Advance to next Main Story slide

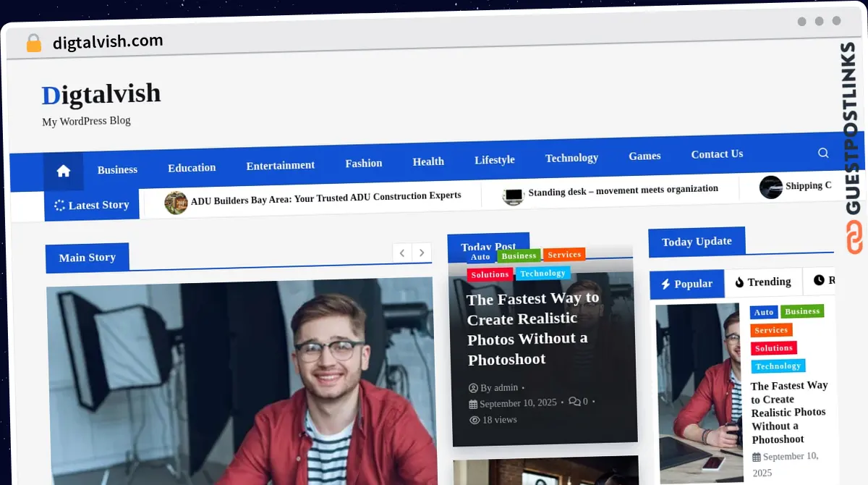coord(422,253)
